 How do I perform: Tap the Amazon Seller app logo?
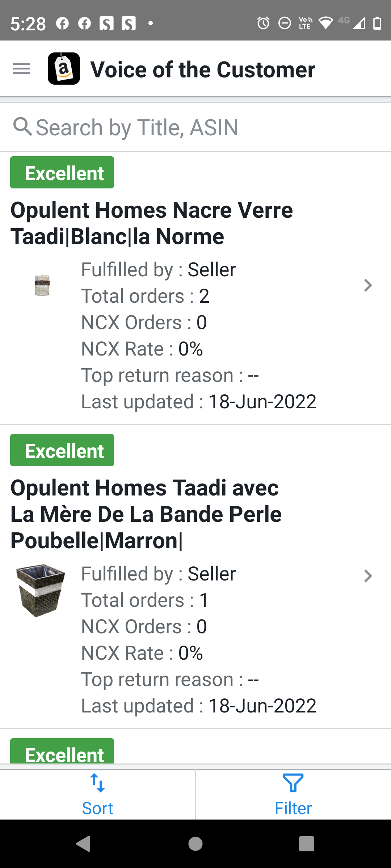[64, 69]
